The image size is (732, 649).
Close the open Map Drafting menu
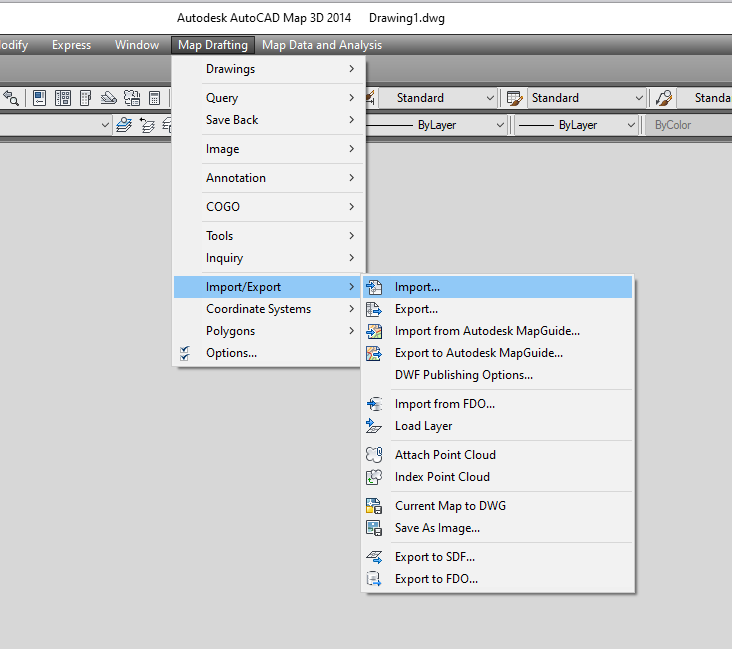(x=213, y=45)
